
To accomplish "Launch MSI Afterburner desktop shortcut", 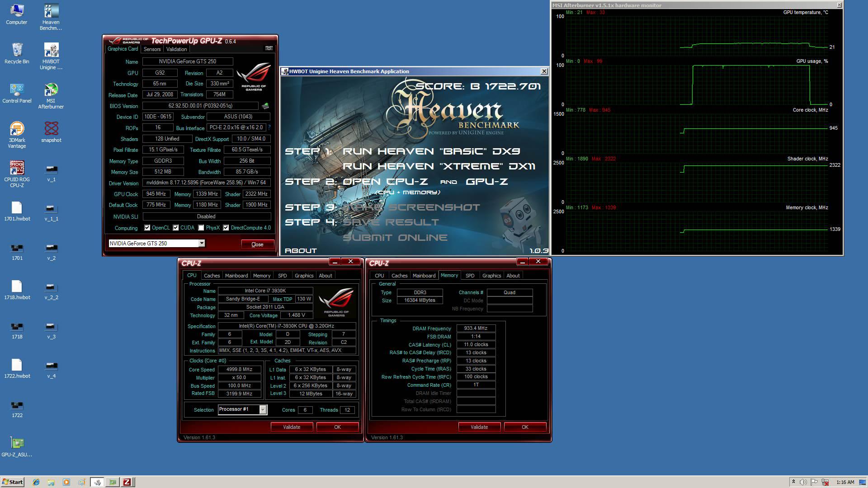I will point(51,96).
